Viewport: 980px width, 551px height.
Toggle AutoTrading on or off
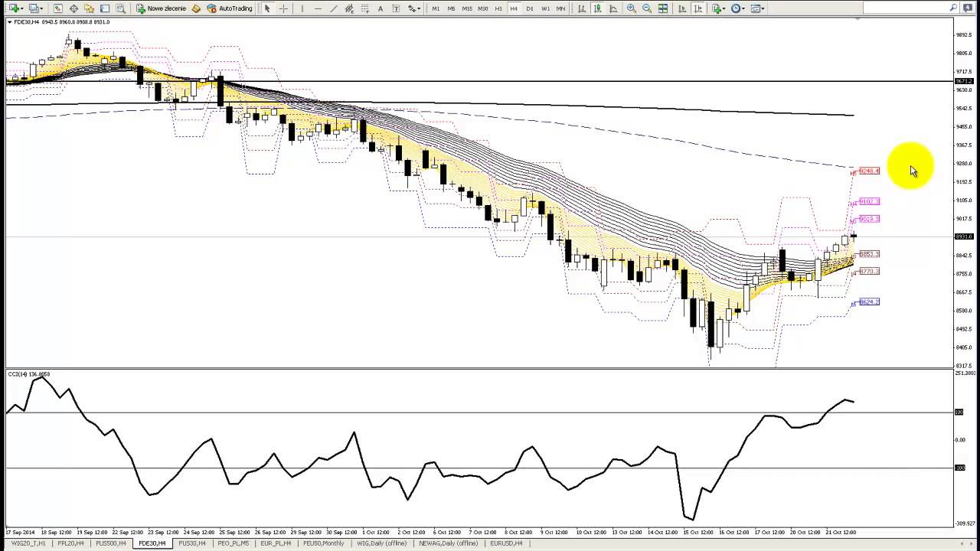(230, 8)
